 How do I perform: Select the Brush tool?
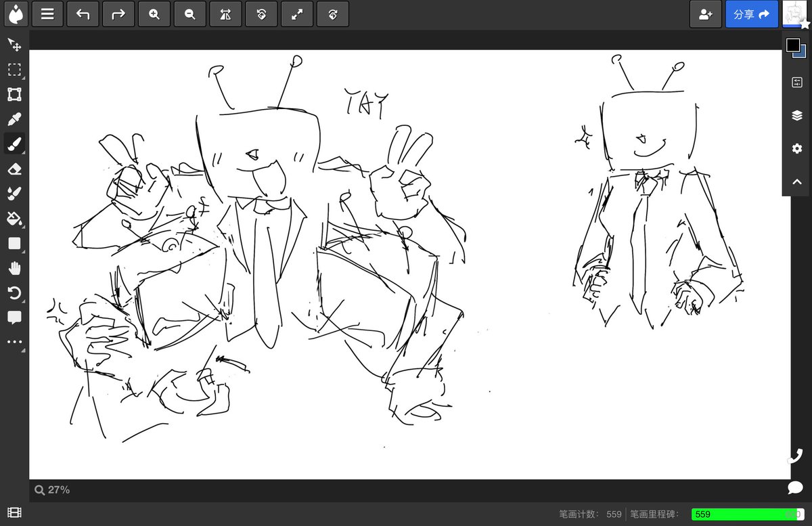pyautogui.click(x=14, y=144)
